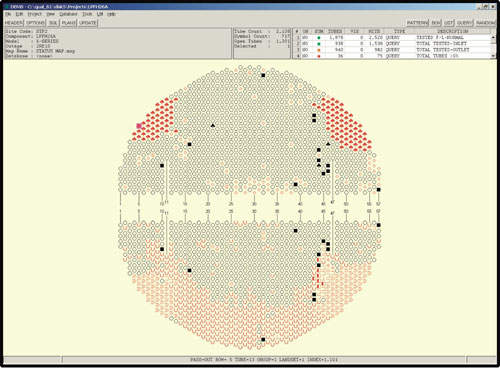Open the Project menu
The height and width of the screenshot is (368, 500).
click(x=34, y=14)
